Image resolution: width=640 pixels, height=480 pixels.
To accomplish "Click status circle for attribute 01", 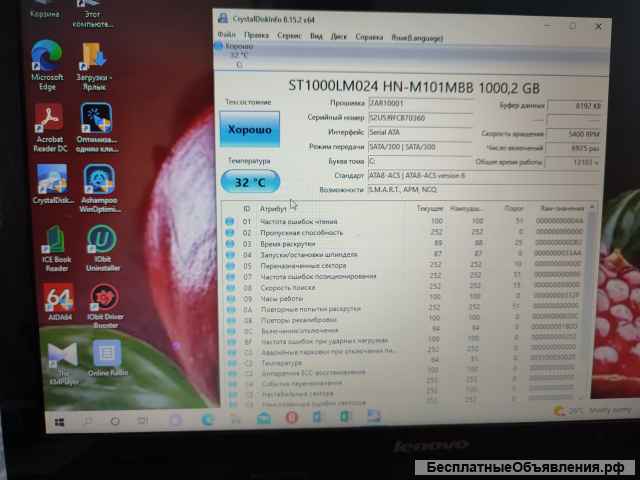I will 229,221.
